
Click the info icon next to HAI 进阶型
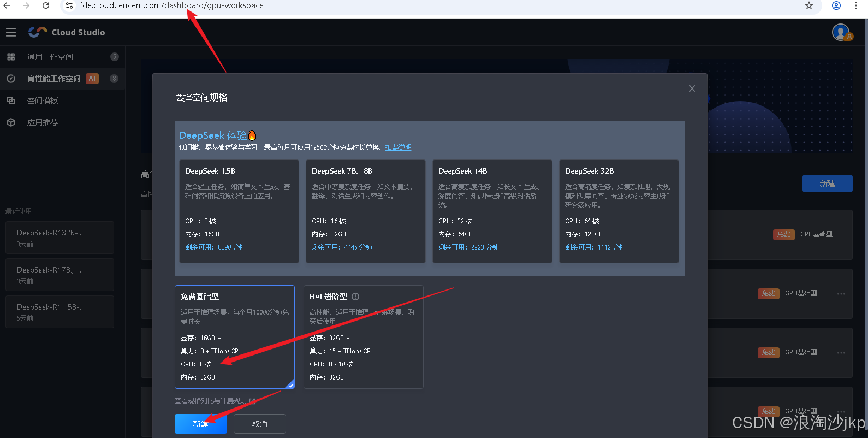pos(355,297)
